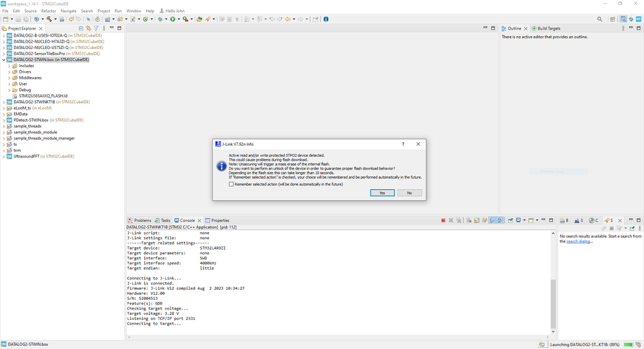Image resolution: width=644 pixels, height=349 pixels.
Task: Collapse DATALOG2-STWIN.box project tree
Action: [4, 59]
